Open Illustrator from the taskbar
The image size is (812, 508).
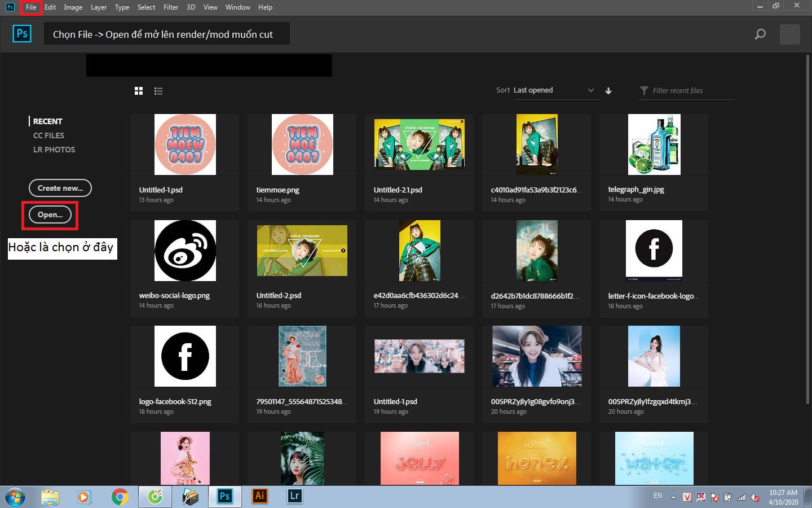pos(259,496)
